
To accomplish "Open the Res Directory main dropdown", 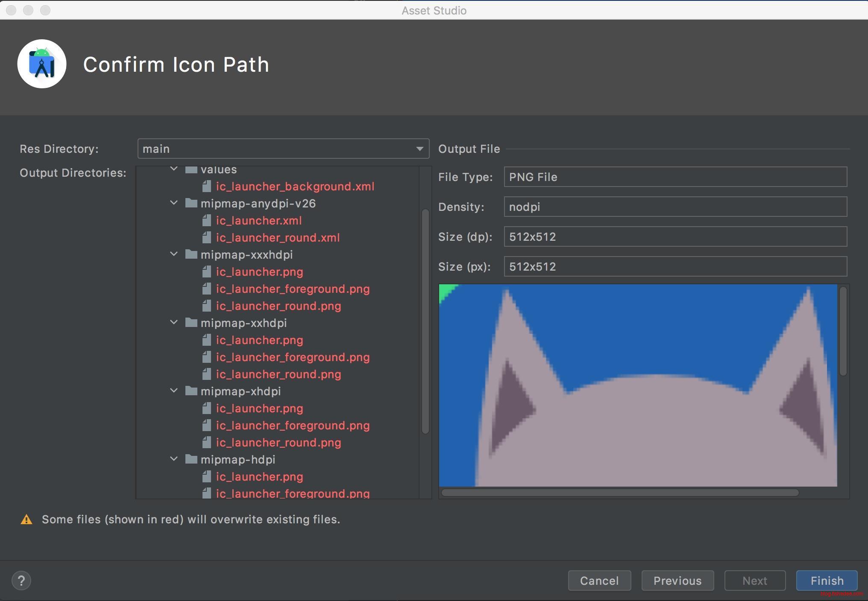I will tap(283, 149).
